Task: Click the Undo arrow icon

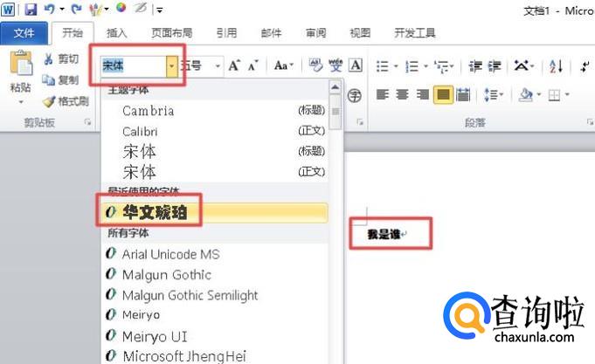Action: (x=49, y=9)
